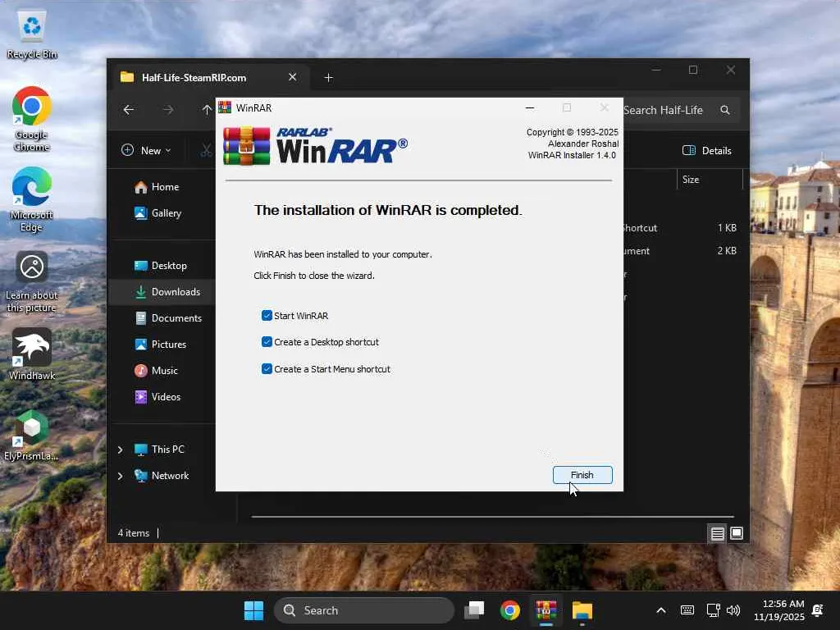Screen dimensions: 840x630
Task: Open File Explorer from taskbar
Action: coord(582,610)
